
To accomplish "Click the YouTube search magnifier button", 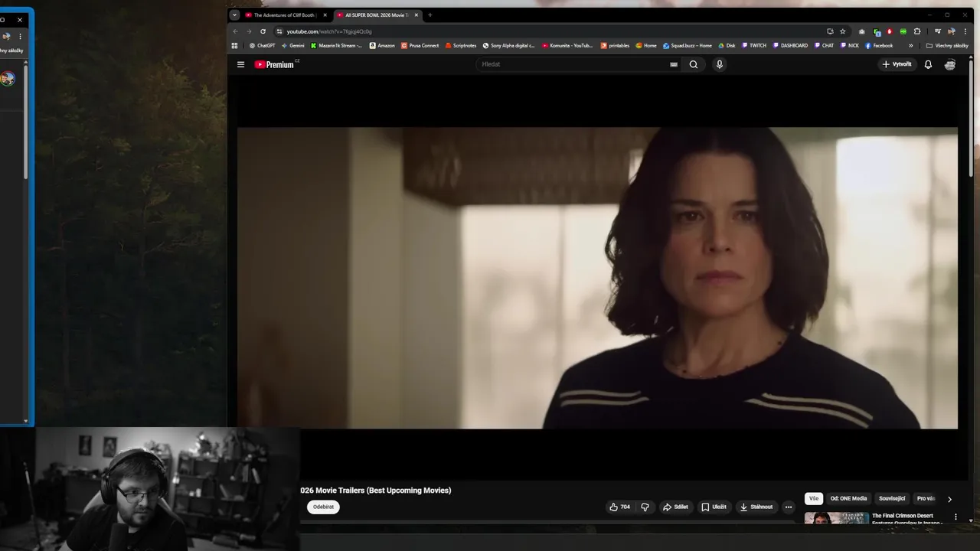I will (694, 64).
